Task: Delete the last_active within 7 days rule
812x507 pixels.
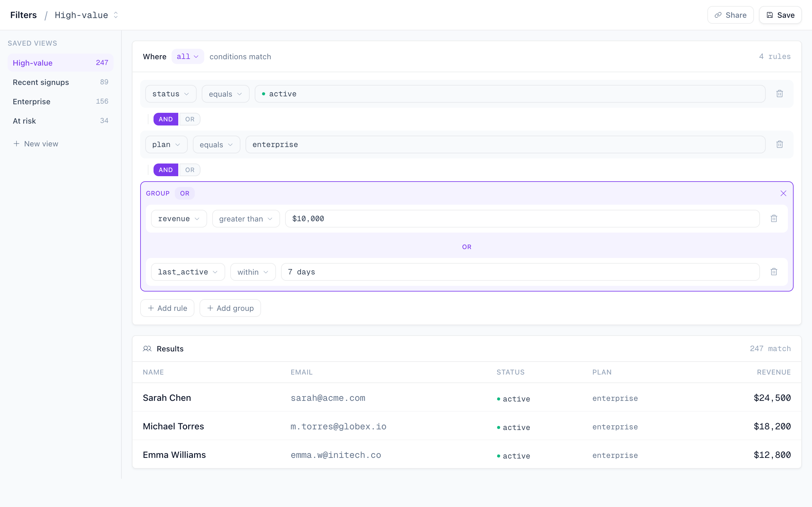Action: tap(774, 272)
